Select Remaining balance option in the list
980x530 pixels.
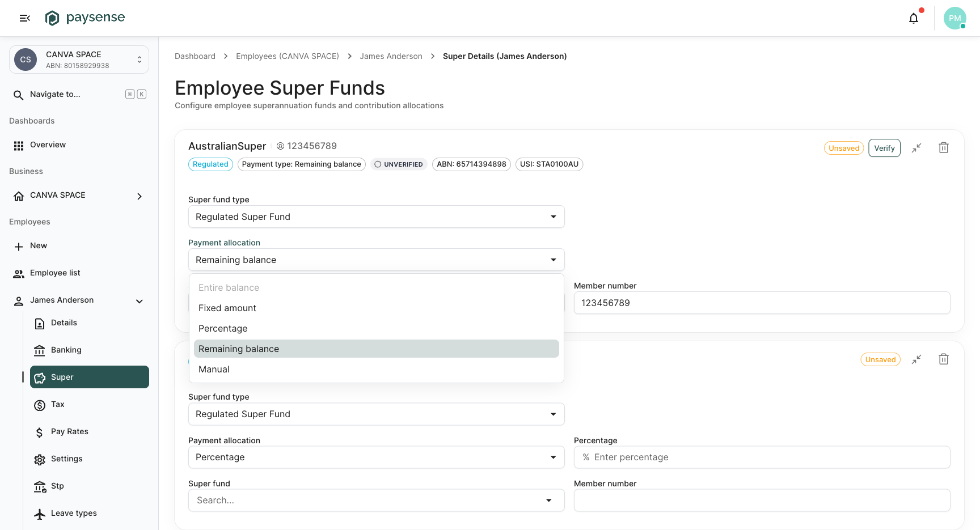pyautogui.click(x=377, y=349)
